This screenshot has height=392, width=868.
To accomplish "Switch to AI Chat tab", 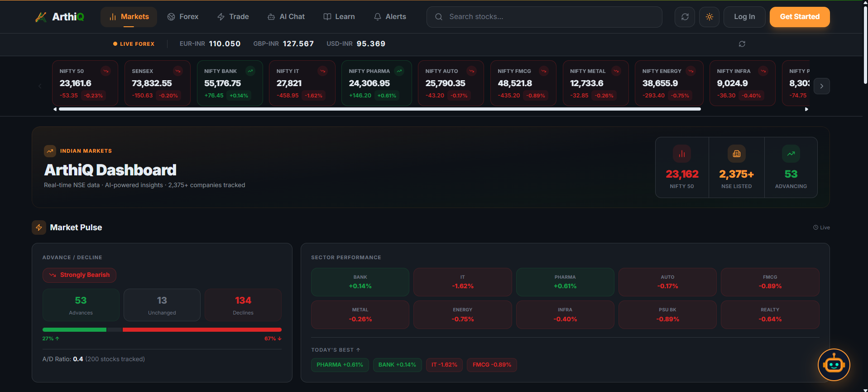I will tap(286, 17).
